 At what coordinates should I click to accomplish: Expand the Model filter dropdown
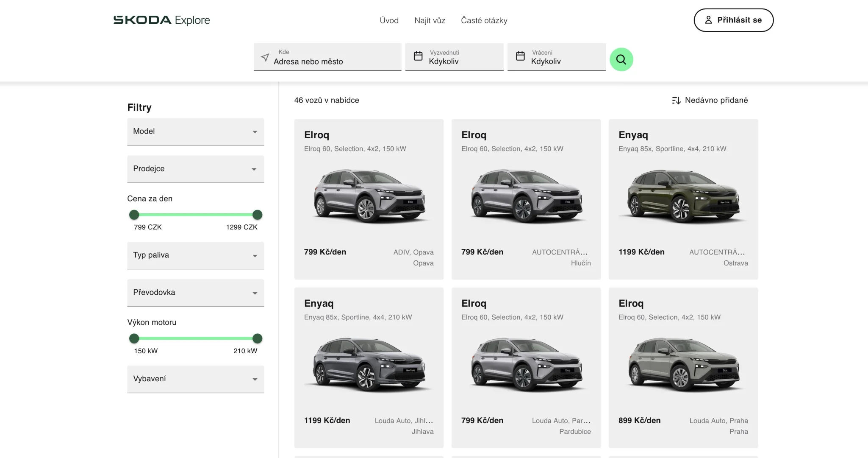(x=195, y=131)
